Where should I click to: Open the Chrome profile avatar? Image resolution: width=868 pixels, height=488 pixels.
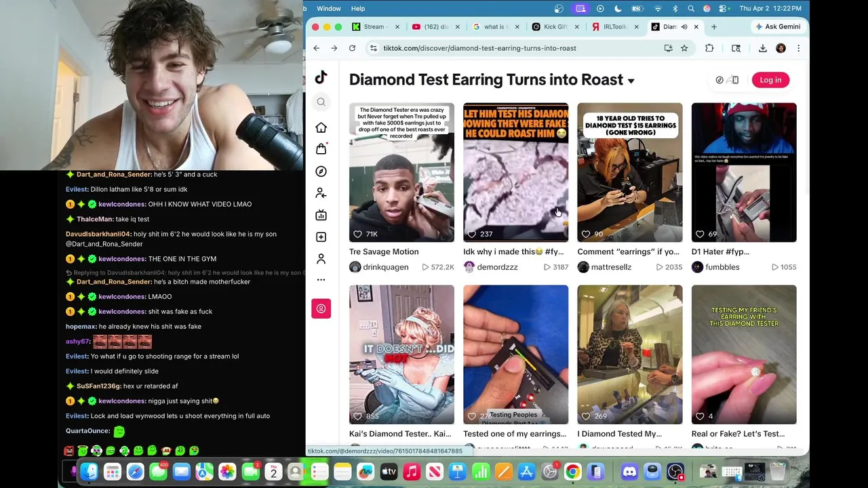pos(781,48)
